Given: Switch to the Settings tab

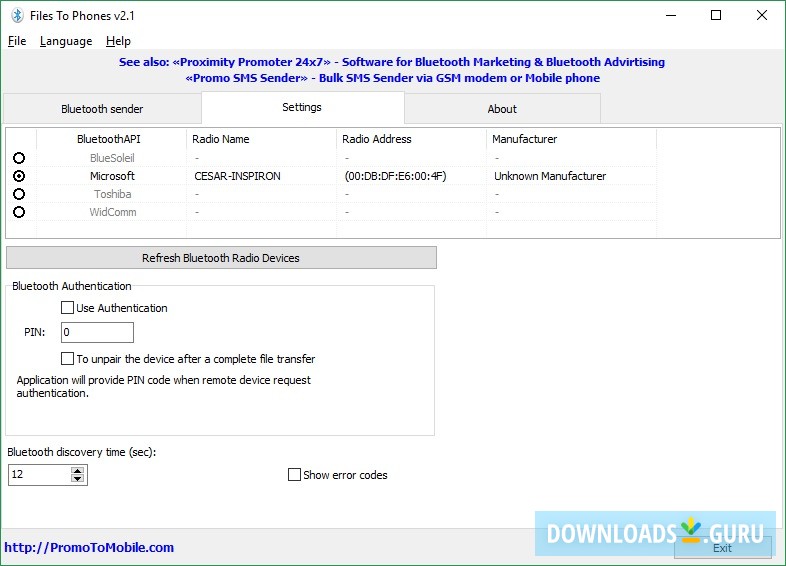Looking at the screenshot, I should [302, 107].
